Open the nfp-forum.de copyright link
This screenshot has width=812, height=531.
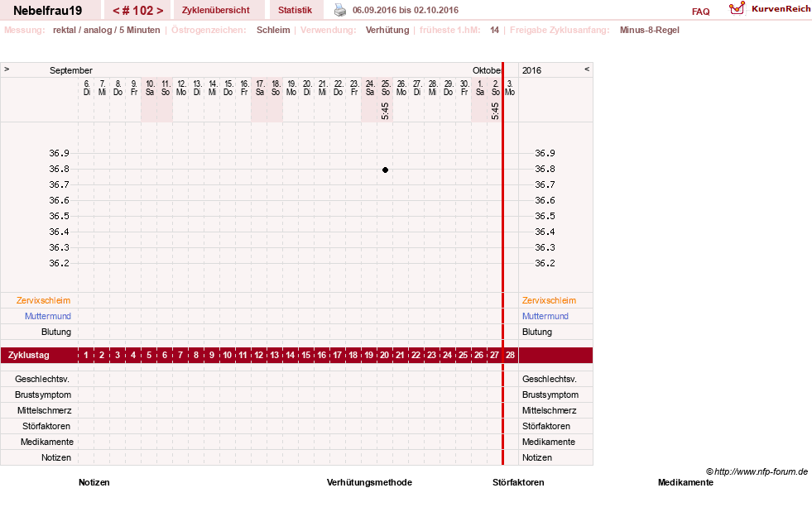(x=757, y=471)
